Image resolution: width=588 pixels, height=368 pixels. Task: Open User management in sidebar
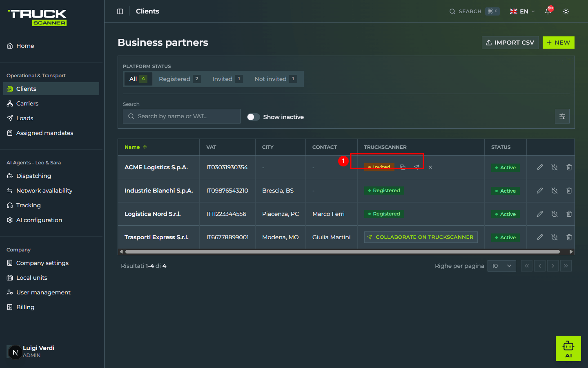coord(51,292)
